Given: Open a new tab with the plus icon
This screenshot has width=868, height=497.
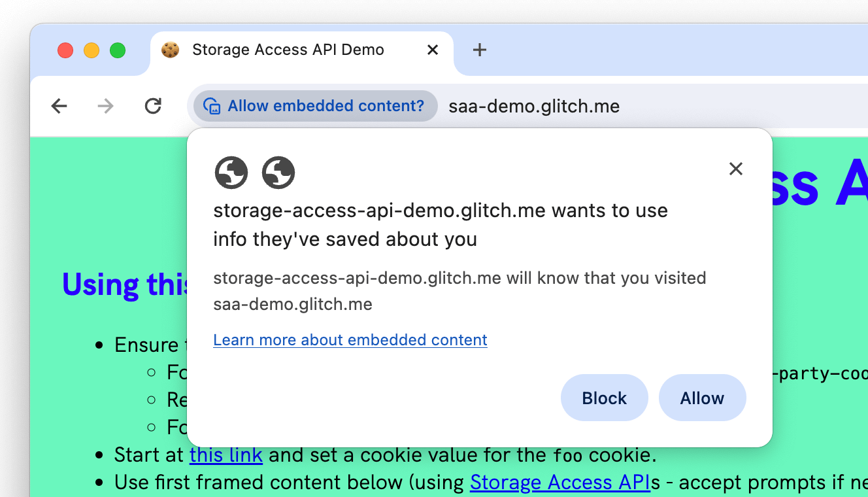Looking at the screenshot, I should click(480, 50).
